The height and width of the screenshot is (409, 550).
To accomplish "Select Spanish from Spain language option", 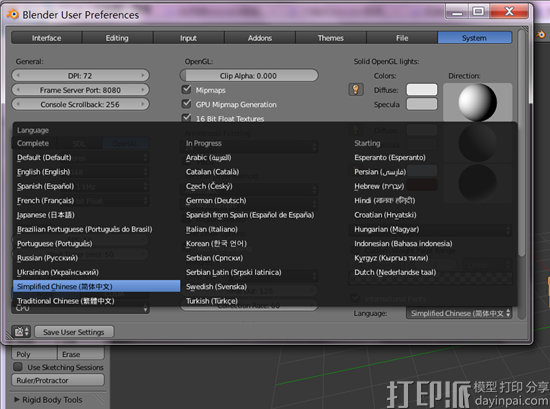I will (x=265, y=215).
